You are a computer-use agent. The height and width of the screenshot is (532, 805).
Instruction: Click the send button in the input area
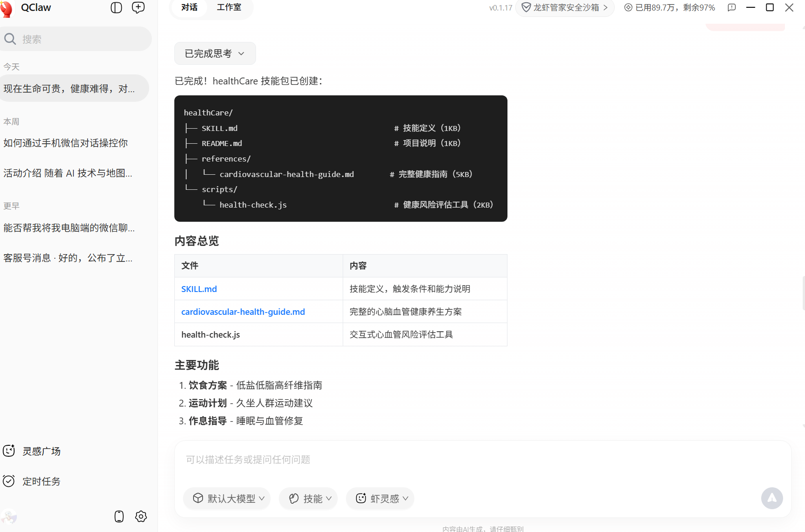click(772, 498)
